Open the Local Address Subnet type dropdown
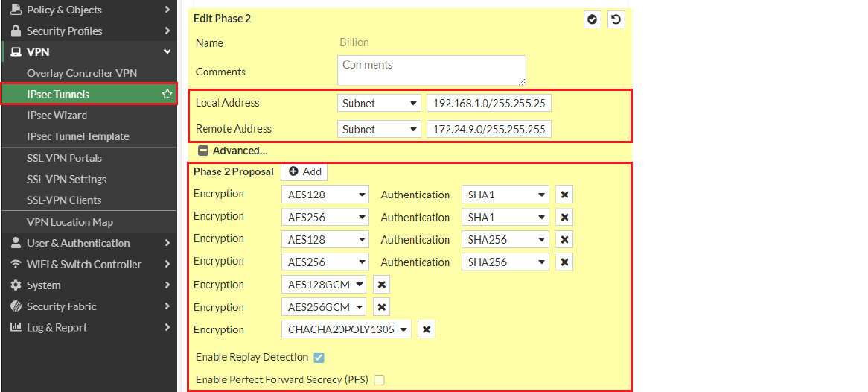 [x=379, y=104]
